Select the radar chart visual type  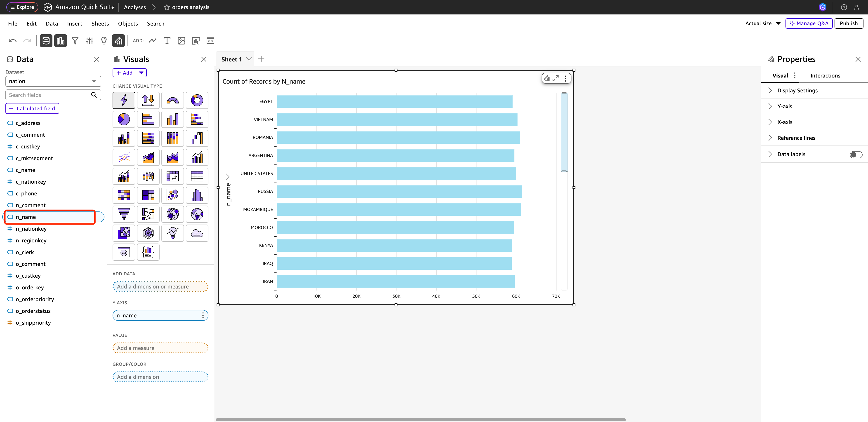[x=148, y=233]
